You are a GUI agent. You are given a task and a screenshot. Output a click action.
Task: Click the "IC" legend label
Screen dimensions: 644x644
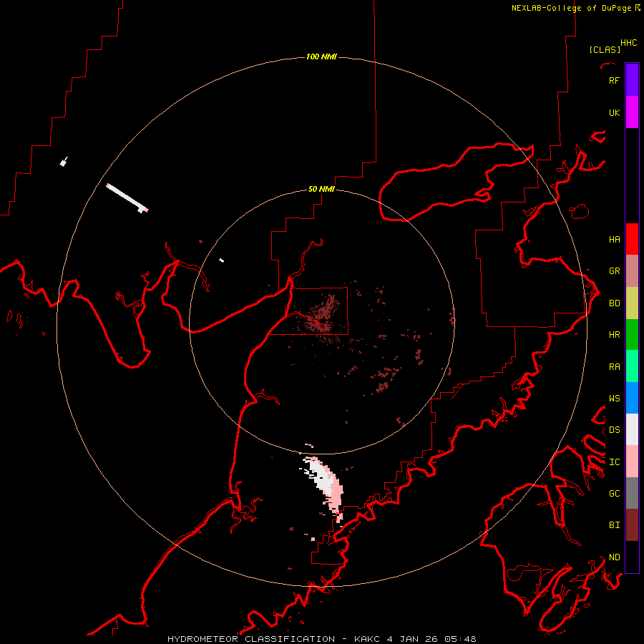614,462
